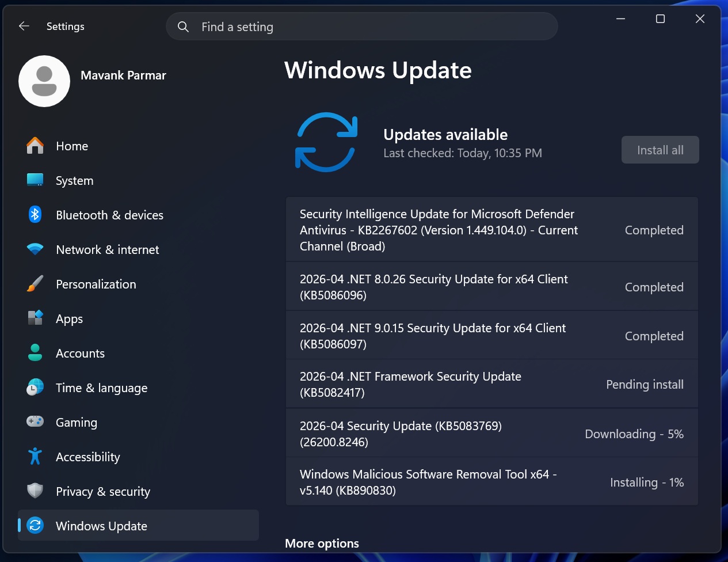Click the Apps icon in the sidebar
728x562 pixels.
coord(35,318)
